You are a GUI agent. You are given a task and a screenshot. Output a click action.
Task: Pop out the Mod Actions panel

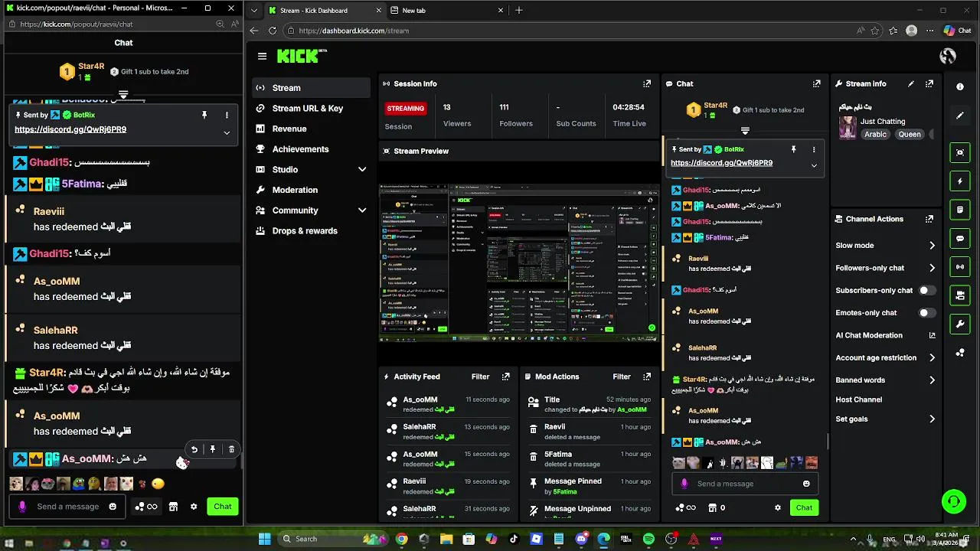[647, 377]
